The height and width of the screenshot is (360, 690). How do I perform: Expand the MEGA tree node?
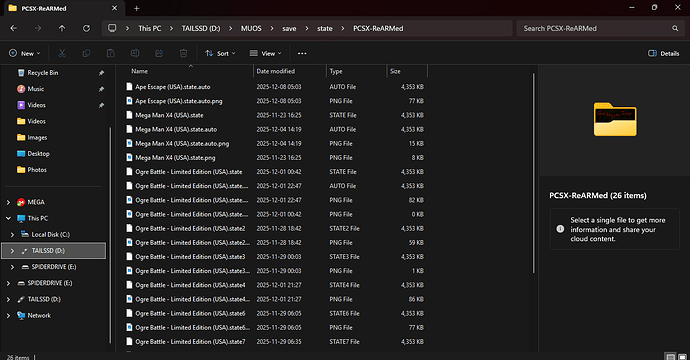pos(8,202)
